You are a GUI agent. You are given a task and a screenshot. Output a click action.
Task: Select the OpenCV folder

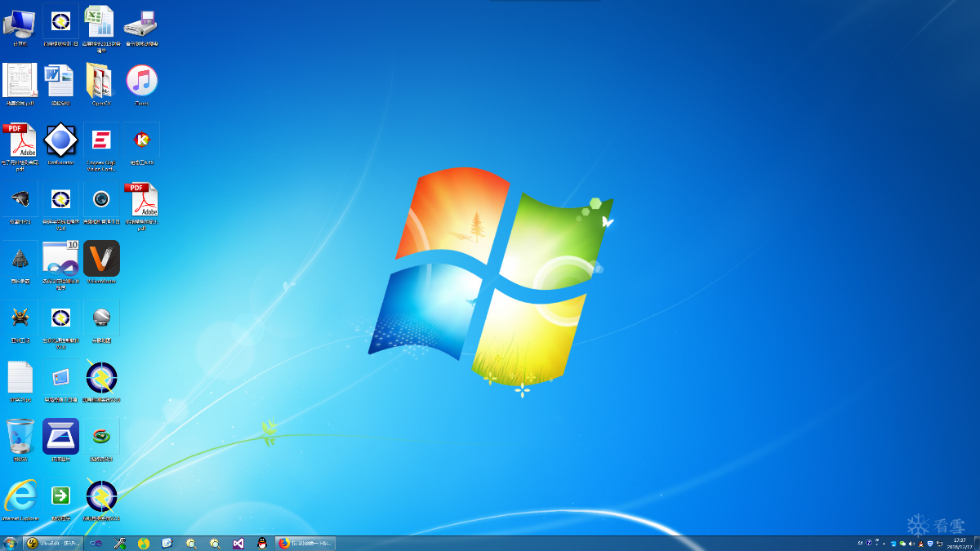(x=101, y=85)
